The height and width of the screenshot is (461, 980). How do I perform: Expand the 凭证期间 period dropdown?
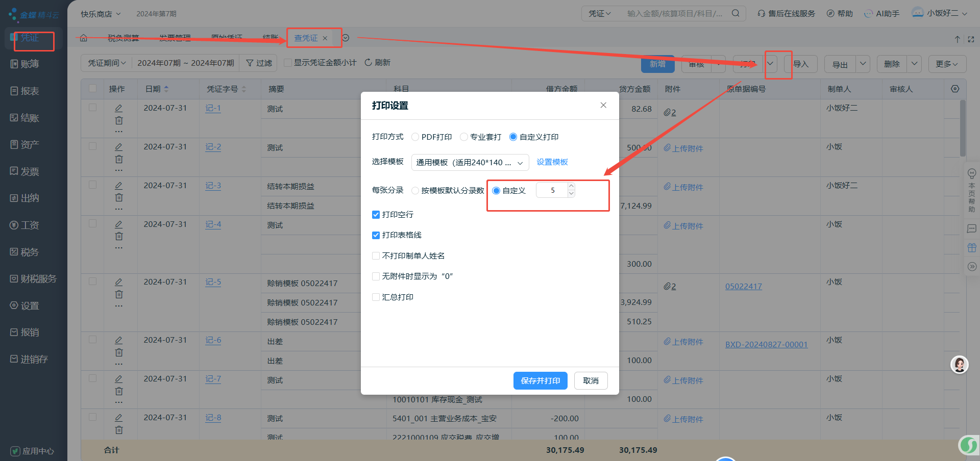[x=106, y=63]
